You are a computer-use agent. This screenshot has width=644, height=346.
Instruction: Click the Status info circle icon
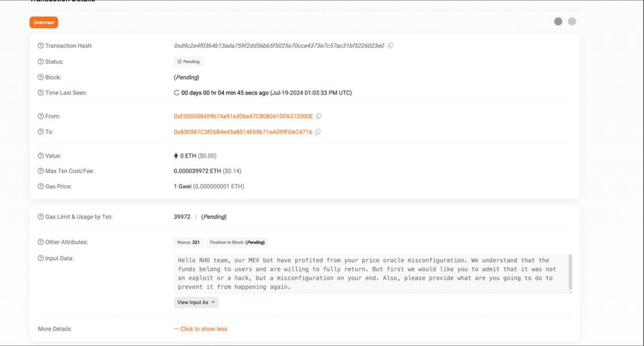click(41, 61)
